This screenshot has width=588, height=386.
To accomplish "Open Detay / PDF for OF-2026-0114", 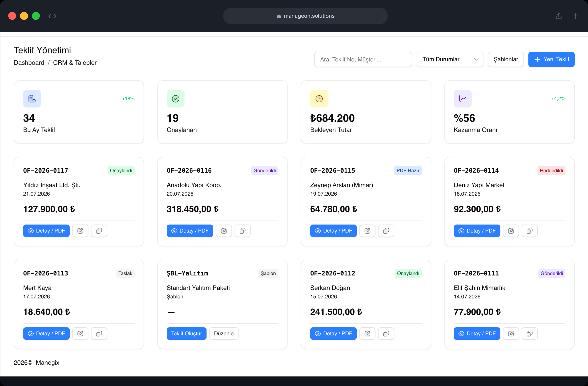I will click(477, 231).
